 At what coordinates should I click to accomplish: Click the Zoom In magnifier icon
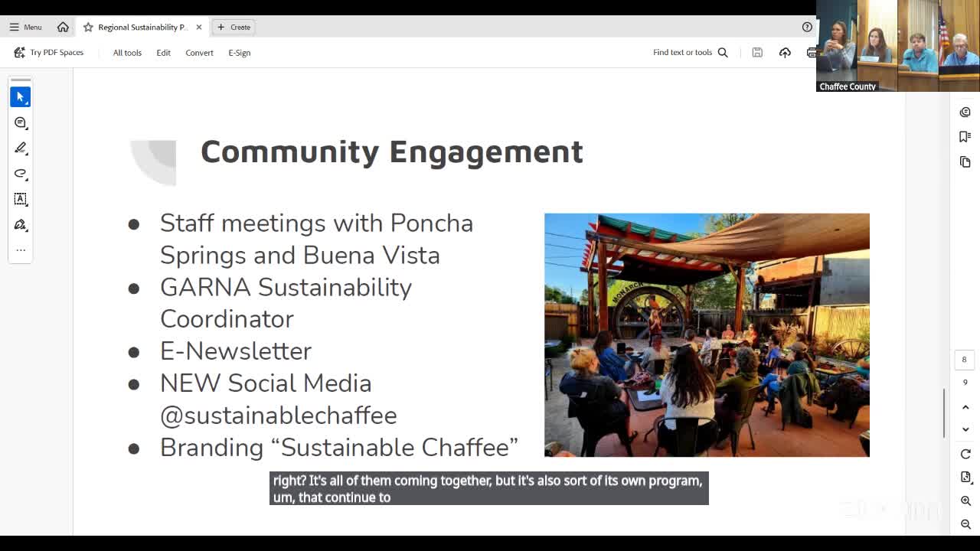965,501
